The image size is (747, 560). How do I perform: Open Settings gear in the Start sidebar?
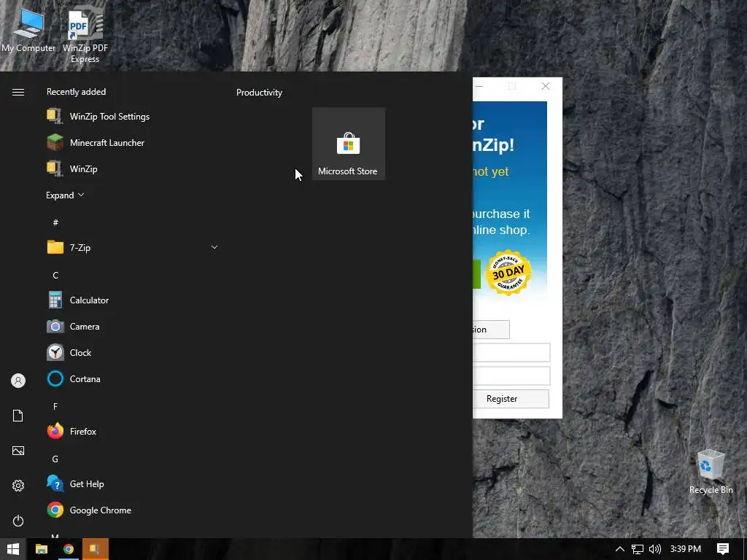18,485
